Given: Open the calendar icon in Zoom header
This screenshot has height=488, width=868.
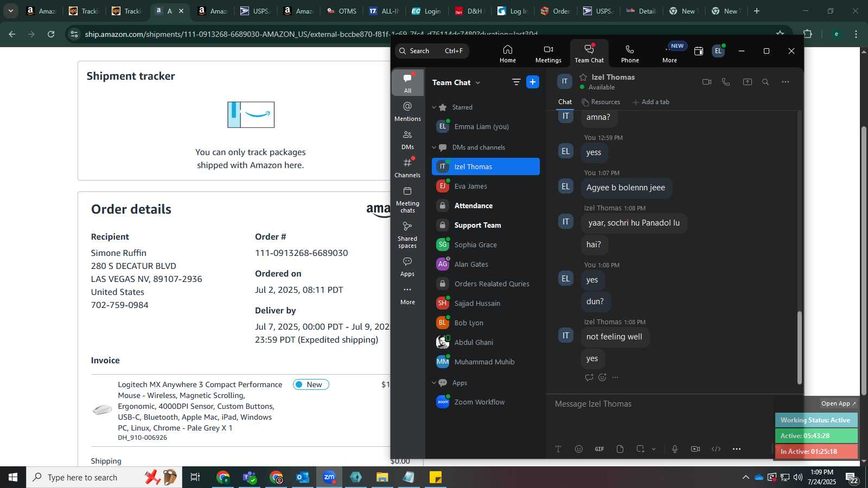Looking at the screenshot, I should (x=699, y=51).
